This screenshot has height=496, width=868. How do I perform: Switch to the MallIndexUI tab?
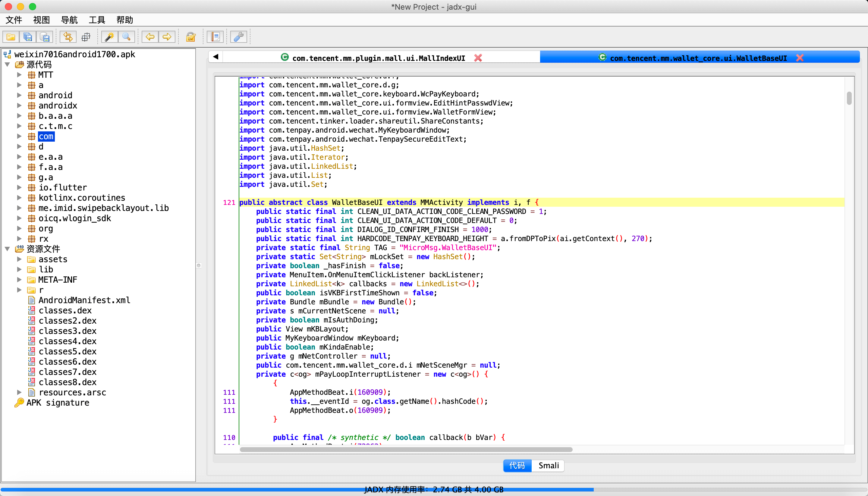pyautogui.click(x=378, y=58)
